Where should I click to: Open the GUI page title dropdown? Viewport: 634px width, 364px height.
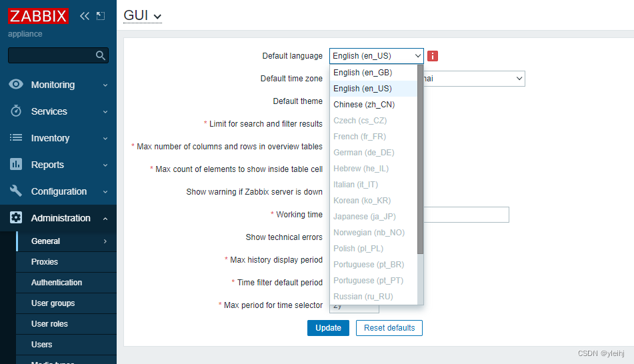[x=143, y=15]
